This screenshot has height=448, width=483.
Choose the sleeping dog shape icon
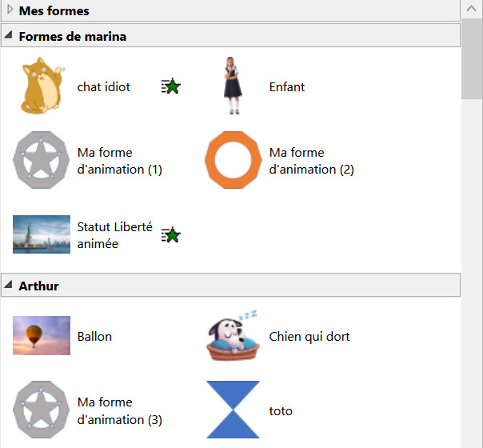pyautogui.click(x=234, y=335)
